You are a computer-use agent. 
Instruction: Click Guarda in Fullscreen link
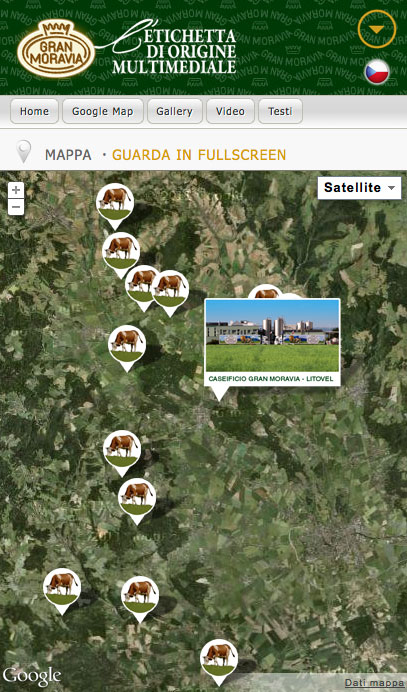point(199,155)
